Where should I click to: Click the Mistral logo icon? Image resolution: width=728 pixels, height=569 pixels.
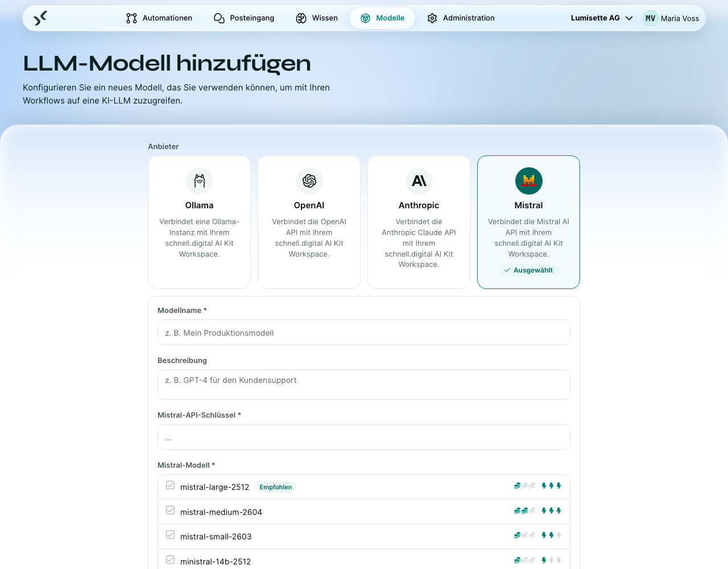tap(529, 181)
